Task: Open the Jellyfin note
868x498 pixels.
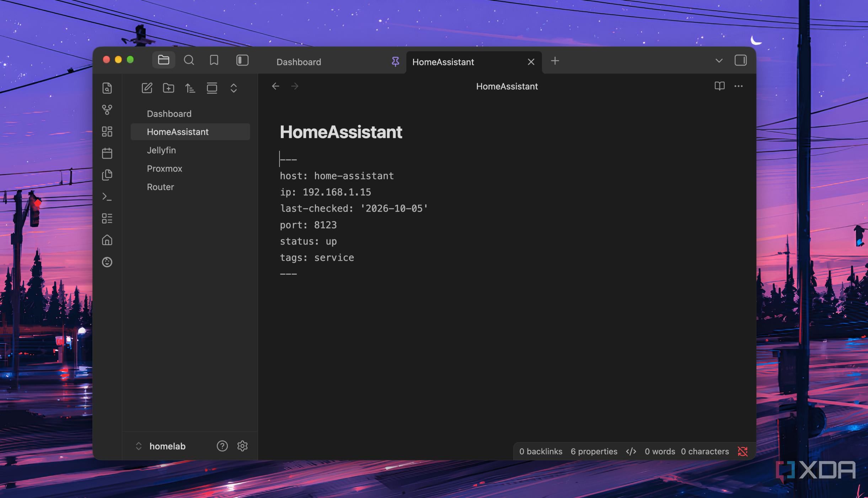Action: [x=190, y=150]
